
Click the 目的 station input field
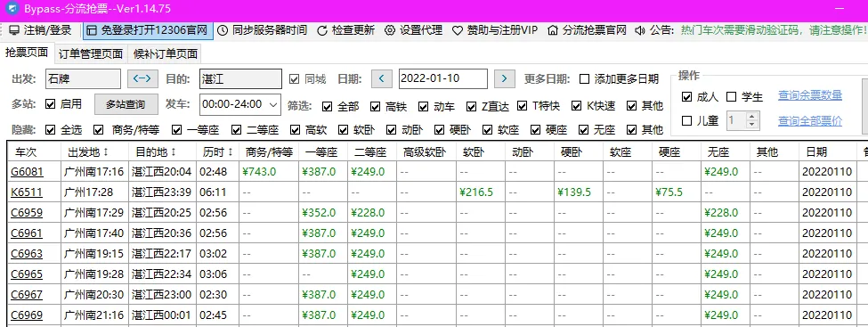coord(240,78)
